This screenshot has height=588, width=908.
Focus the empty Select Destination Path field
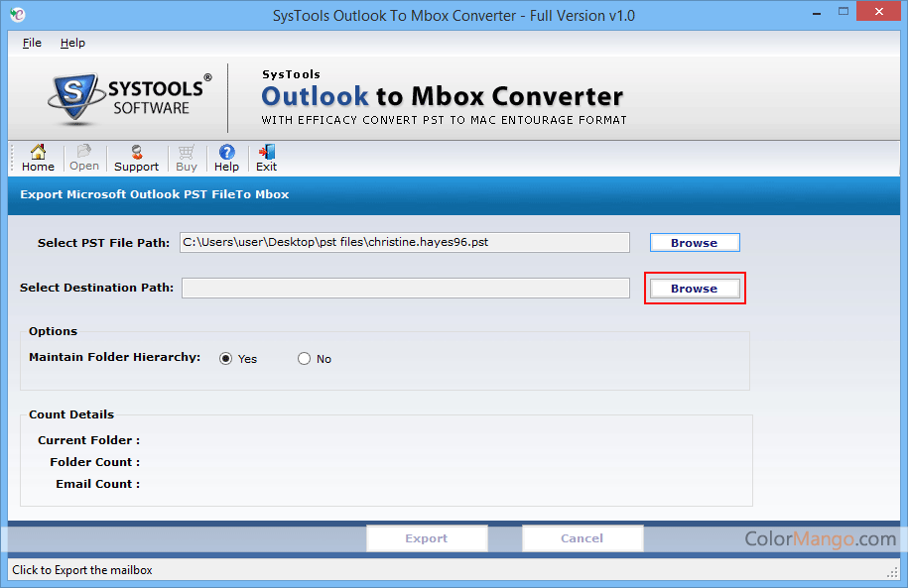tap(404, 289)
